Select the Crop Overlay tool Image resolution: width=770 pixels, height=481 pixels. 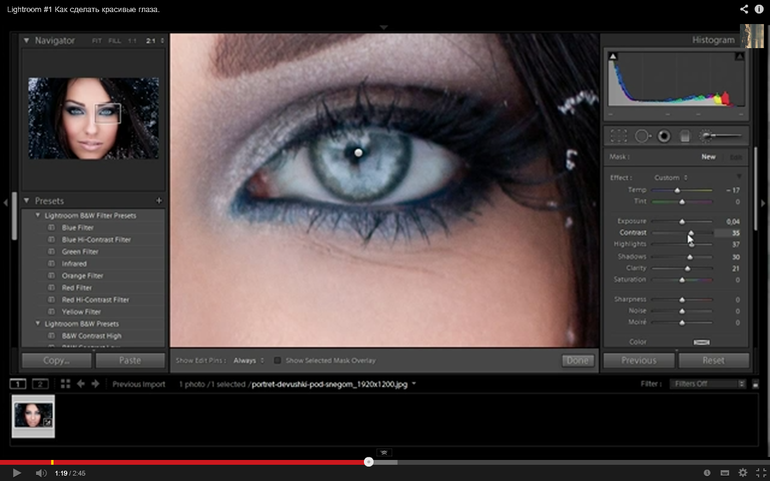pos(619,135)
